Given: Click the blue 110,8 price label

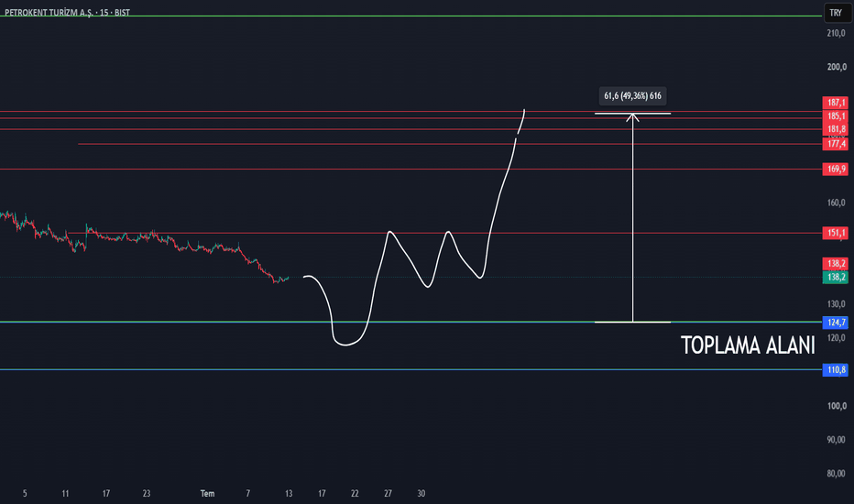Looking at the screenshot, I should pyautogui.click(x=836, y=370).
